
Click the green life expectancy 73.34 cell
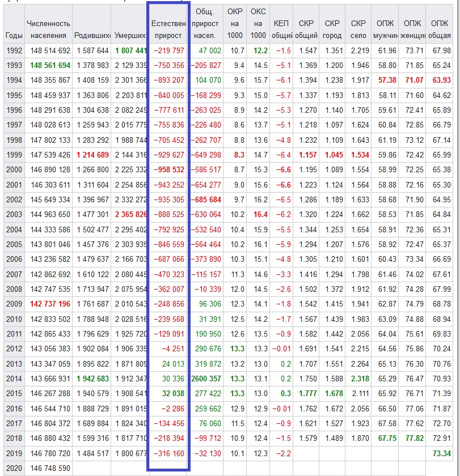441,453
